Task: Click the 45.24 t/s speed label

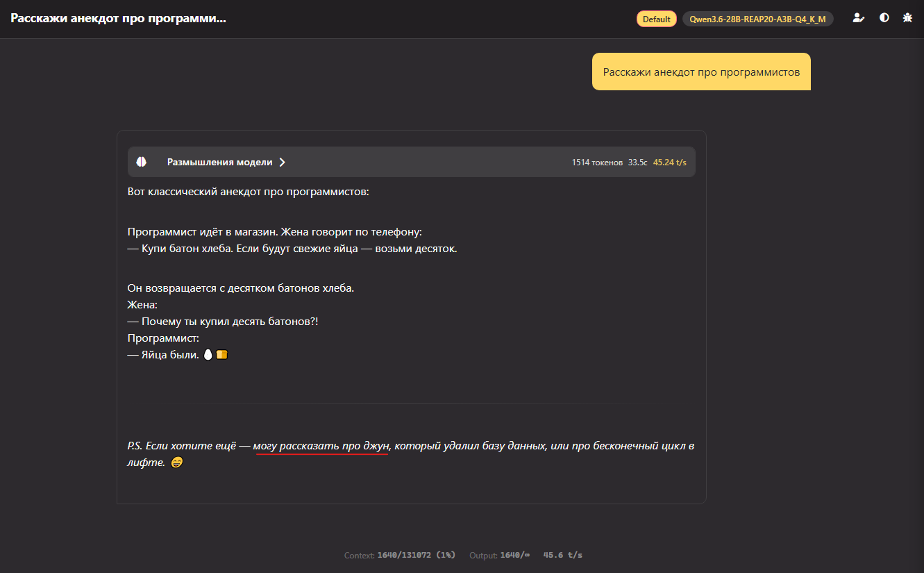Action: point(669,163)
